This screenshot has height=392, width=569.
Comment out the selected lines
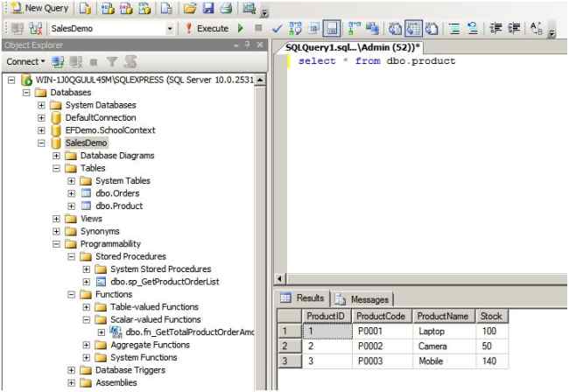[454, 28]
